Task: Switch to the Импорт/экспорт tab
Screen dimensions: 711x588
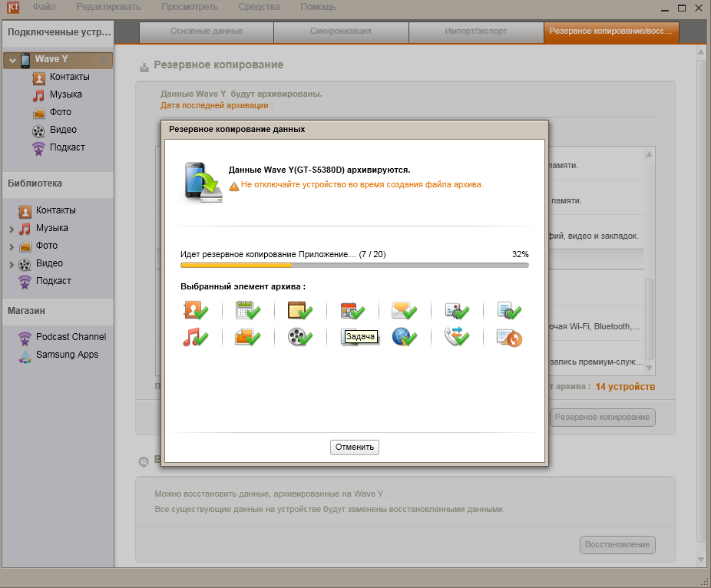Action: point(476,31)
